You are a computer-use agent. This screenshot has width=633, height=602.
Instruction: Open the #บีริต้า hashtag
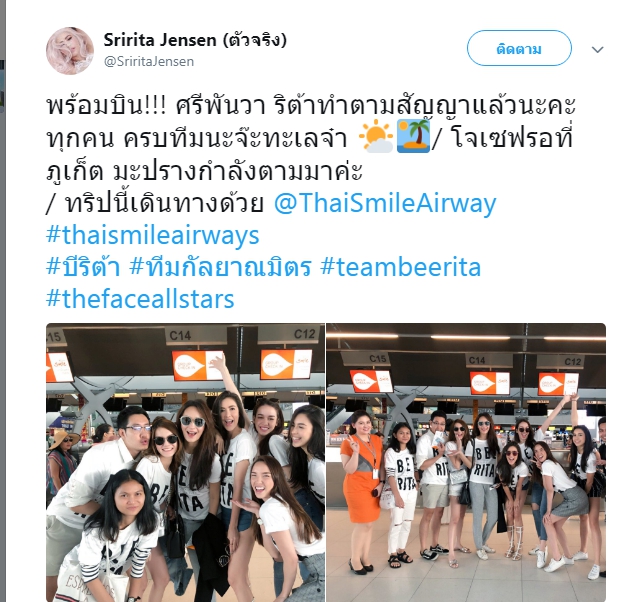(83, 267)
